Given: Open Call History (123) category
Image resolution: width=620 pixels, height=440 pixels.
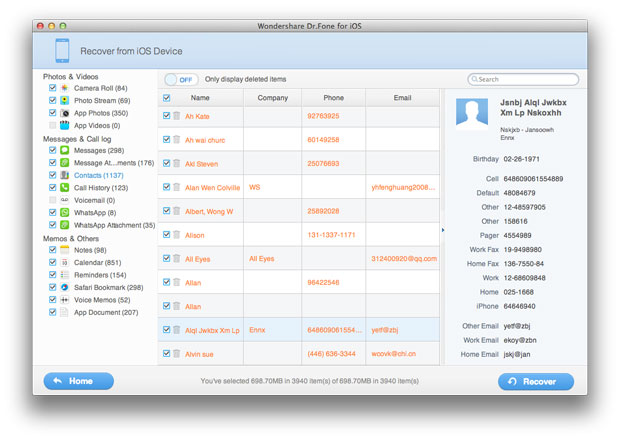Looking at the screenshot, I should coord(101,188).
